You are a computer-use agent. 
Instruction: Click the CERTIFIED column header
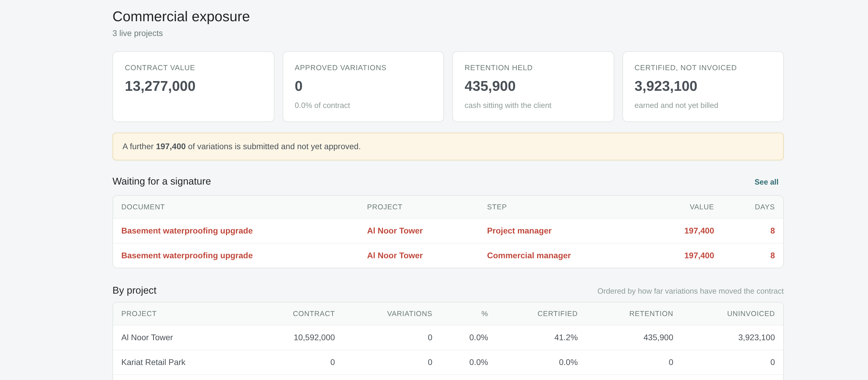click(557, 313)
